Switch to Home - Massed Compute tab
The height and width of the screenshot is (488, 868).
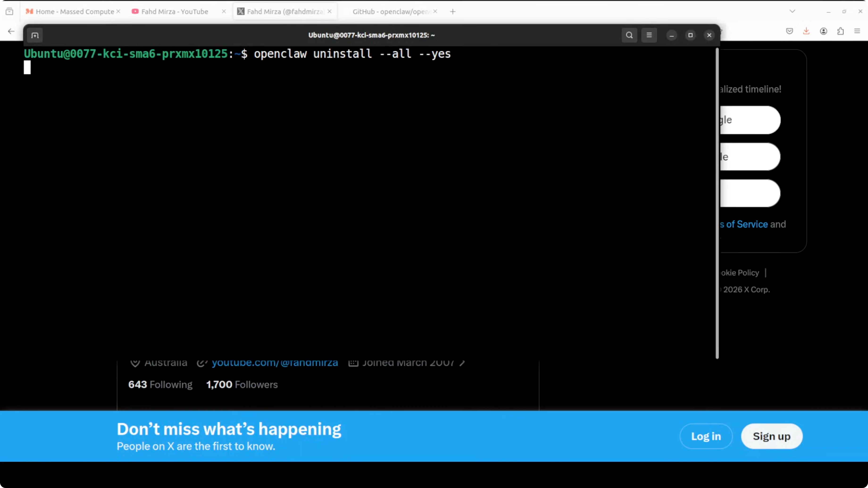point(75,12)
